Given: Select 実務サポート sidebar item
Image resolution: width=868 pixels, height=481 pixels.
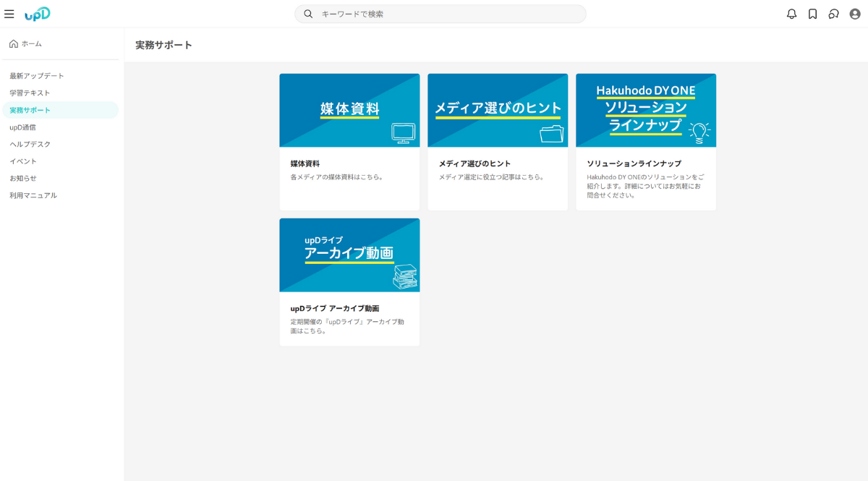Looking at the screenshot, I should point(30,110).
